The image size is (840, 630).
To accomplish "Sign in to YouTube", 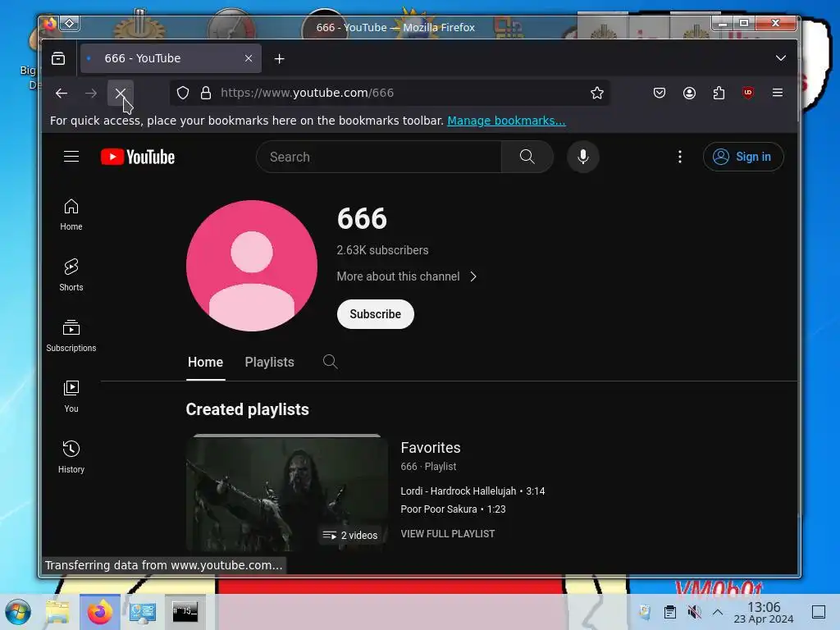I will tap(743, 157).
